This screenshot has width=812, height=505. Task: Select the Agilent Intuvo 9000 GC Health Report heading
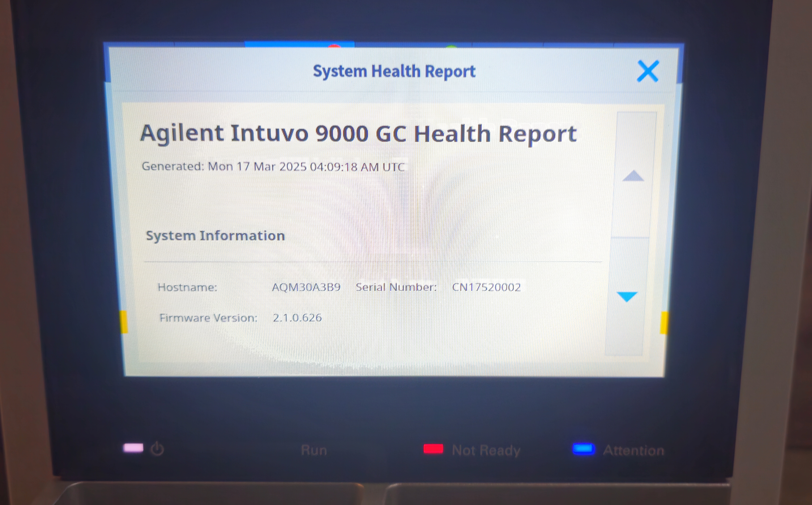(x=358, y=134)
